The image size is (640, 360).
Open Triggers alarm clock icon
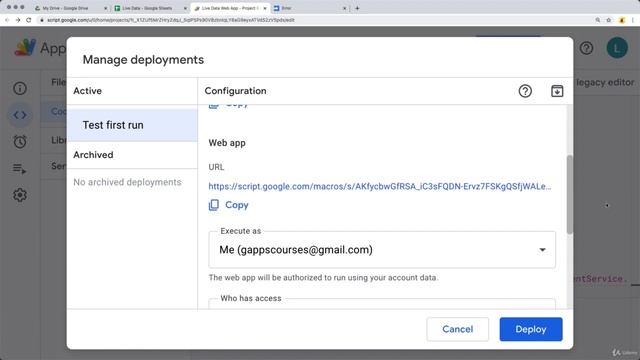pyautogui.click(x=20, y=142)
